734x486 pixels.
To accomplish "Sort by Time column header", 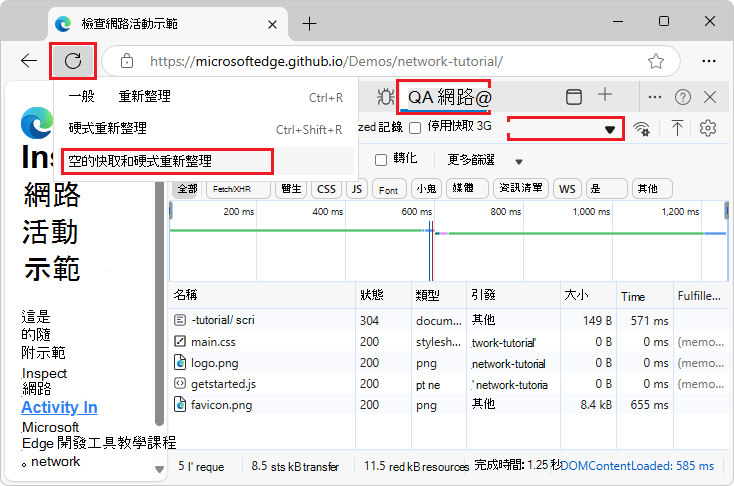I will point(645,296).
